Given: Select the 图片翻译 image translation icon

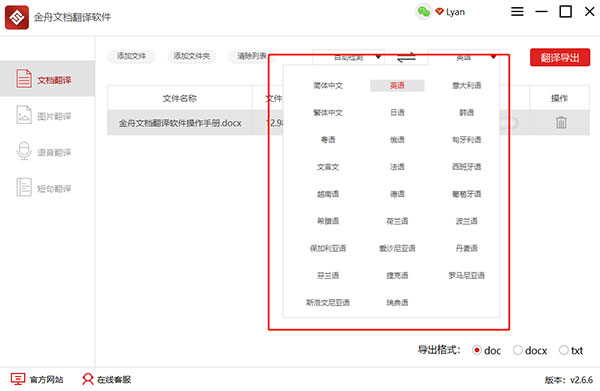Looking at the screenshot, I should tap(24, 115).
